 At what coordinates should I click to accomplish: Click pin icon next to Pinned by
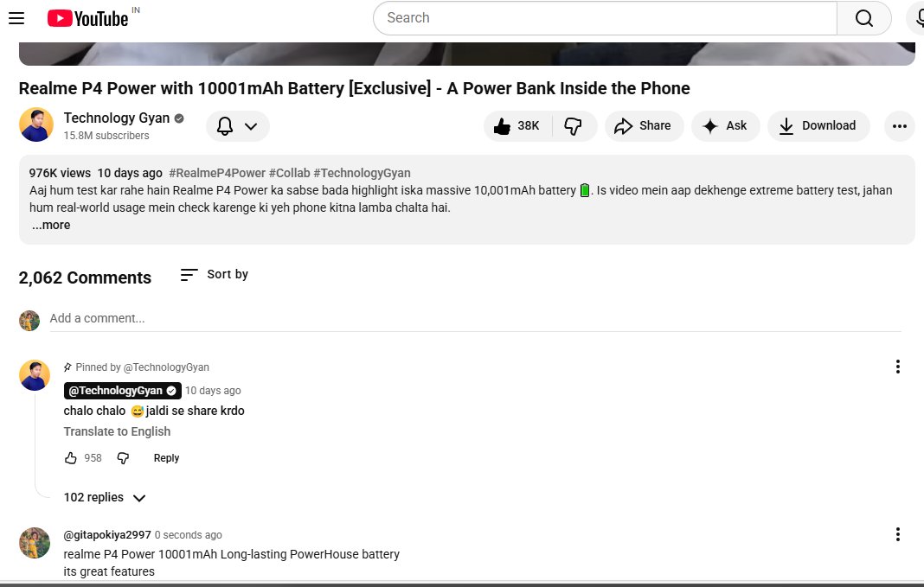[67, 367]
